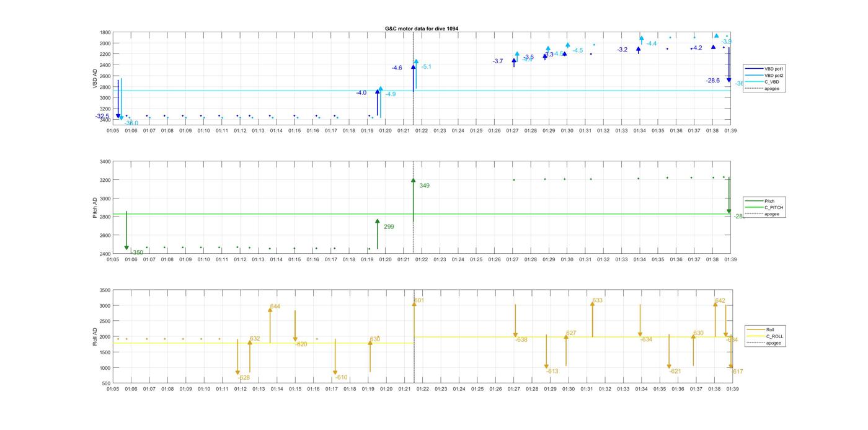This screenshot has width=868, height=430.
Task: Click the "601" roll data label
Action: tap(418, 300)
